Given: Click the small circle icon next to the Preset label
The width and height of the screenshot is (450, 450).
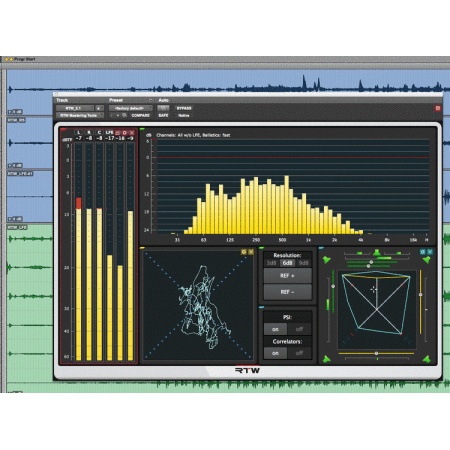Looking at the screenshot, I should coord(150,100).
